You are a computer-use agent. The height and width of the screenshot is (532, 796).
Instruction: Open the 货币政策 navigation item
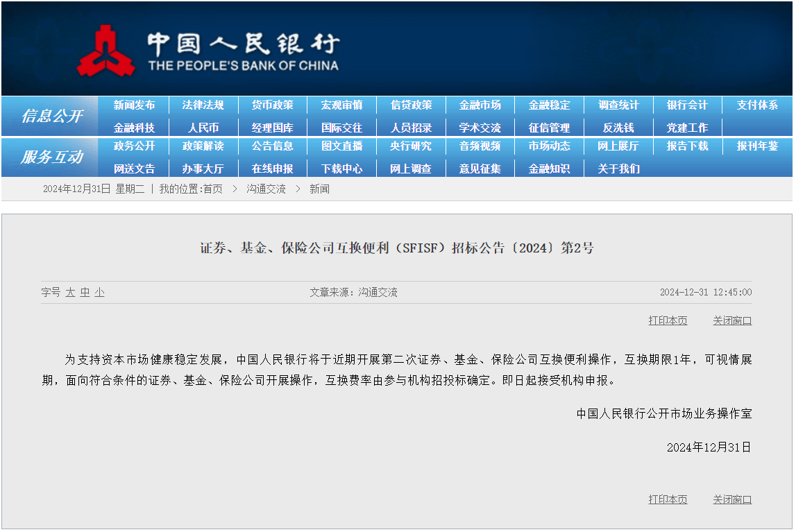[x=273, y=105]
